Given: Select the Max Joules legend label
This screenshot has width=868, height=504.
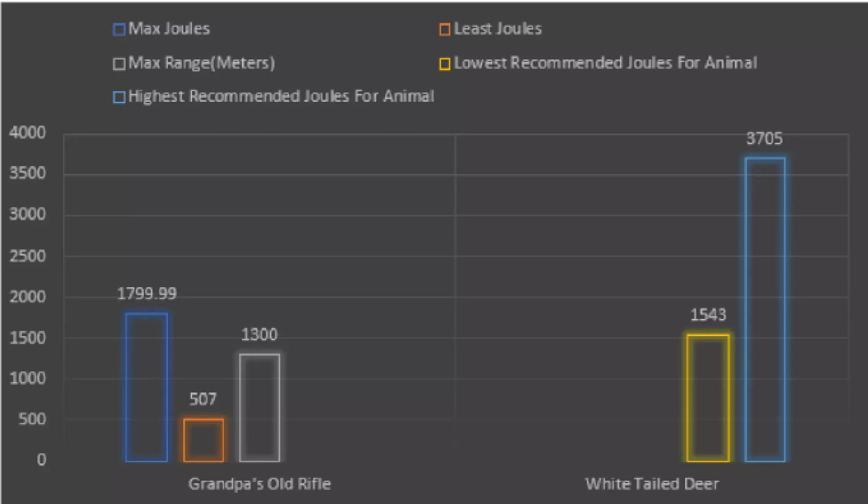Looking at the screenshot, I should (x=169, y=29).
